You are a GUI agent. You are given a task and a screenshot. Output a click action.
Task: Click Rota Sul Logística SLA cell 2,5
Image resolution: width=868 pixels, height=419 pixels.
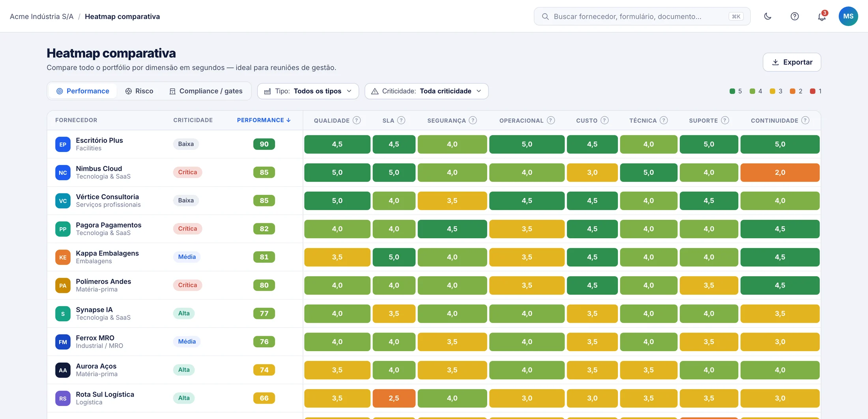[394, 398]
